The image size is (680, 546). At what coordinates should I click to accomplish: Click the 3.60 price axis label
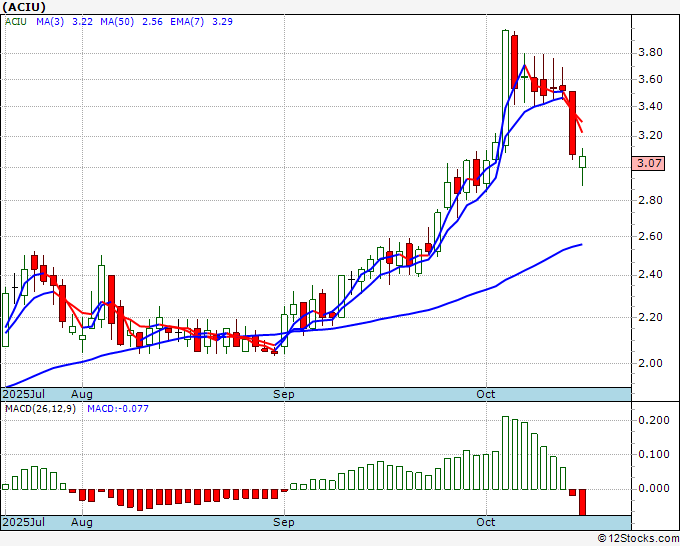[x=650, y=79]
